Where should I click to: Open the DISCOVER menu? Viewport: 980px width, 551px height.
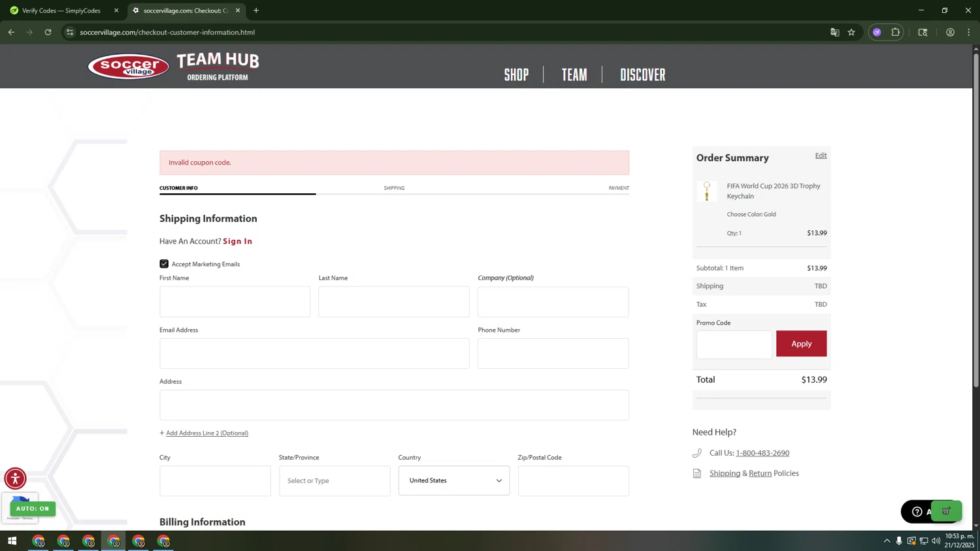(x=642, y=75)
